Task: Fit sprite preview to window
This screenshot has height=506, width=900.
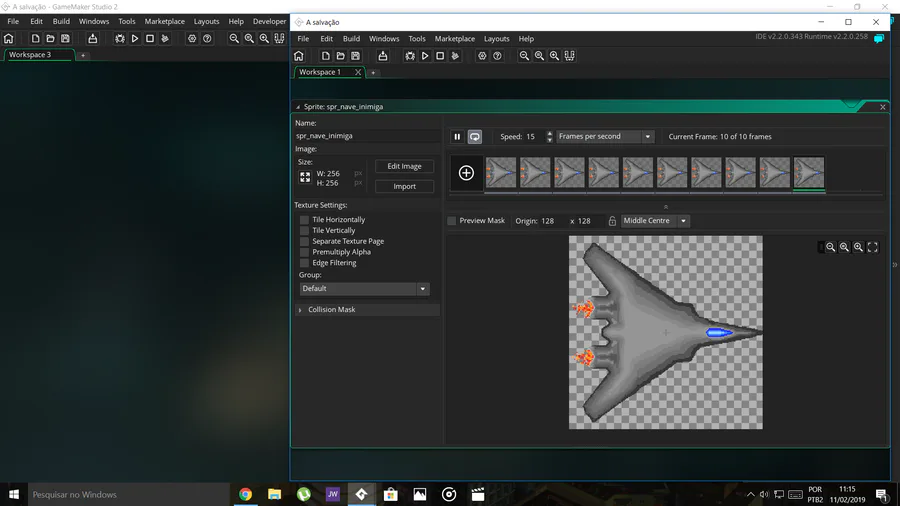Action: click(872, 247)
